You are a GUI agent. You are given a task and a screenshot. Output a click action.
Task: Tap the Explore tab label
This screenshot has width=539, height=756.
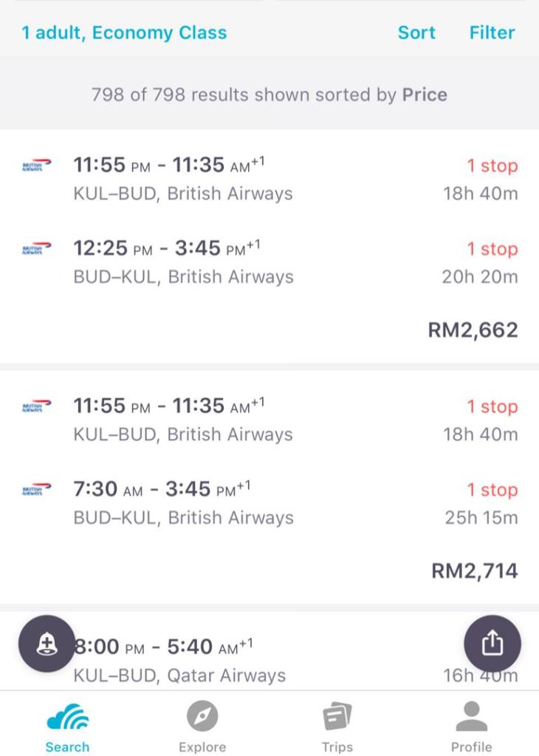coord(202,746)
